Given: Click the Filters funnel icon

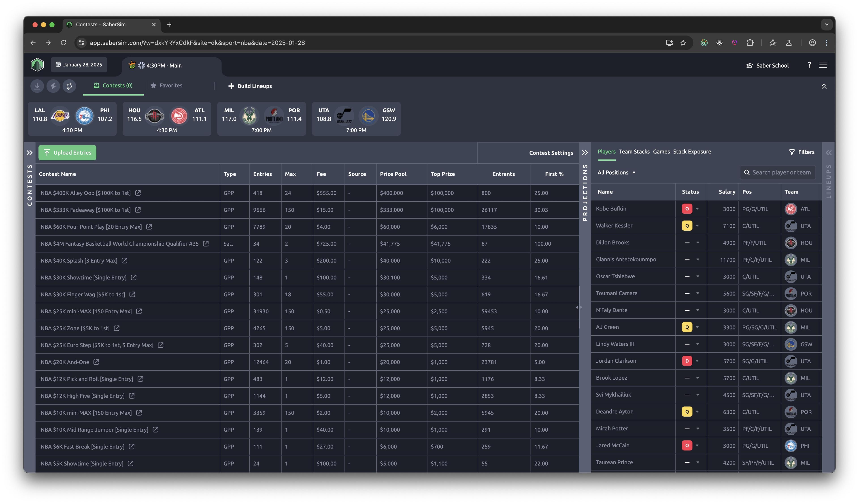Looking at the screenshot, I should click(x=792, y=152).
